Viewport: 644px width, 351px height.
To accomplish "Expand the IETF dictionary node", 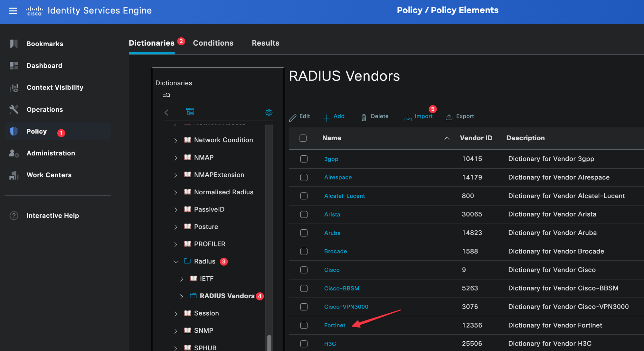I will 182,279.
